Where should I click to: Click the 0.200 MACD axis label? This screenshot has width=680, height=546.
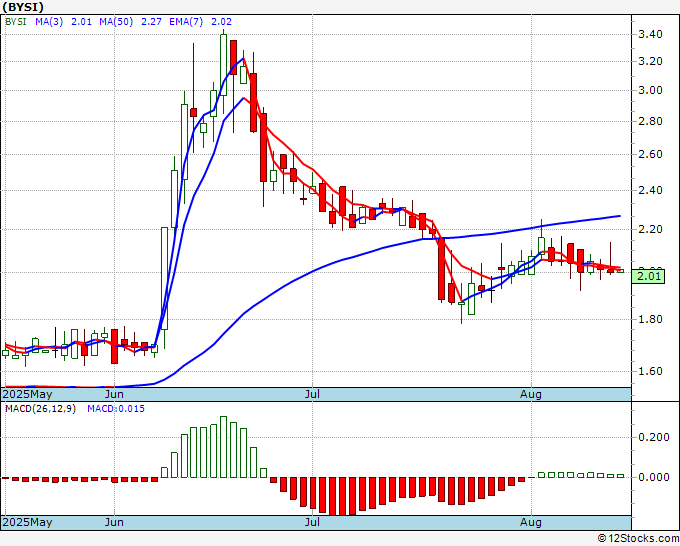[x=654, y=438]
